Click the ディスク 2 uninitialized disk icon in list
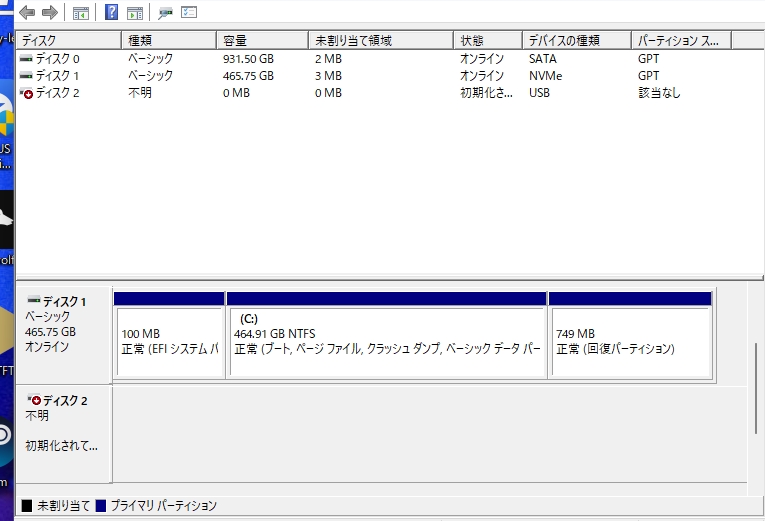Screen dimensions: 765x521 point(26,93)
